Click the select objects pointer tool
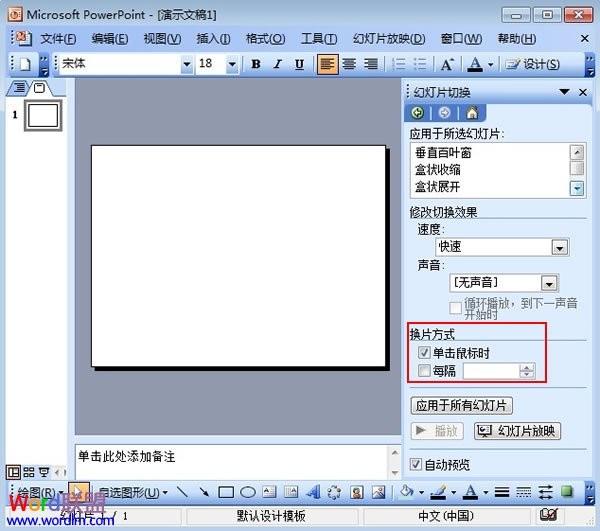 pyautogui.click(x=78, y=491)
